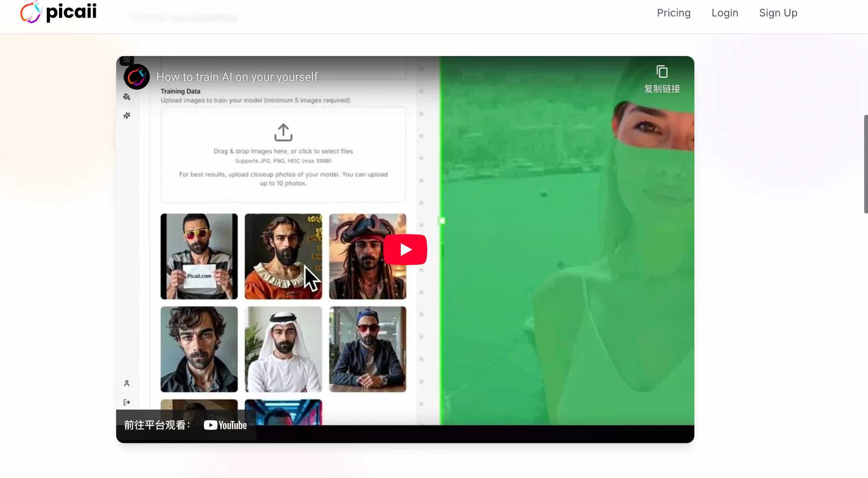868x478 pixels.
Task: Click the Sign Up link
Action: 778,13
